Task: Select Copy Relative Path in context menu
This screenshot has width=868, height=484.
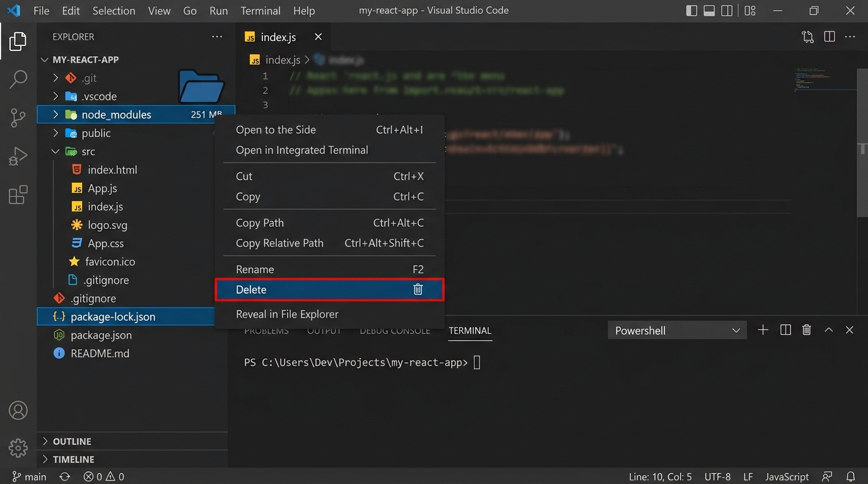Action: pyautogui.click(x=329, y=243)
